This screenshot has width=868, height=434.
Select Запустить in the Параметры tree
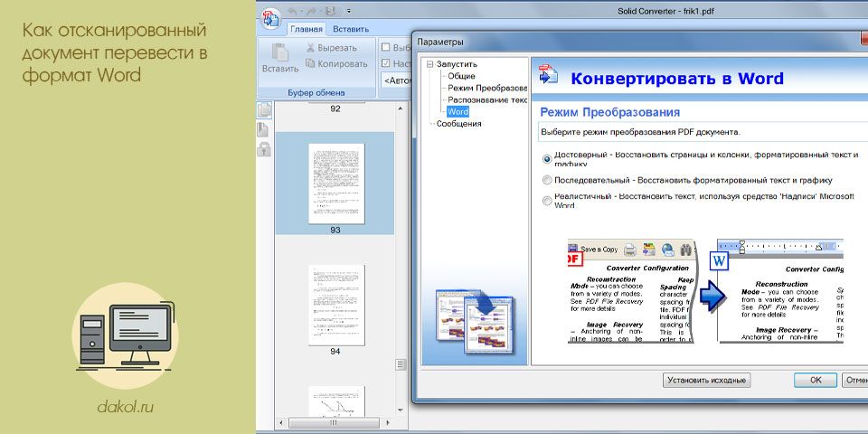[457, 64]
